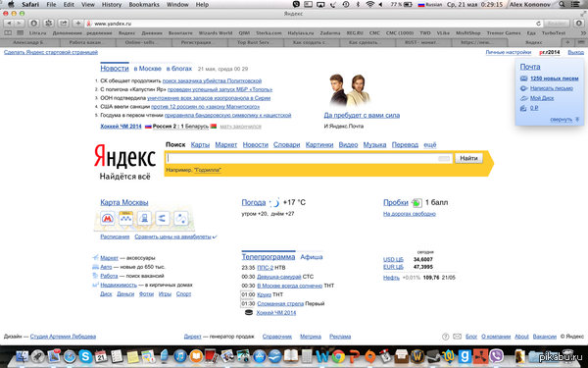Open the Мой Диск link
This screenshot has width=588, height=368.
(542, 98)
